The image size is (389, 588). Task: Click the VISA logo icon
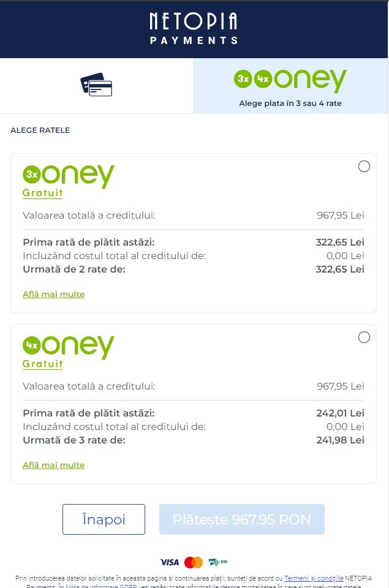[x=170, y=562]
